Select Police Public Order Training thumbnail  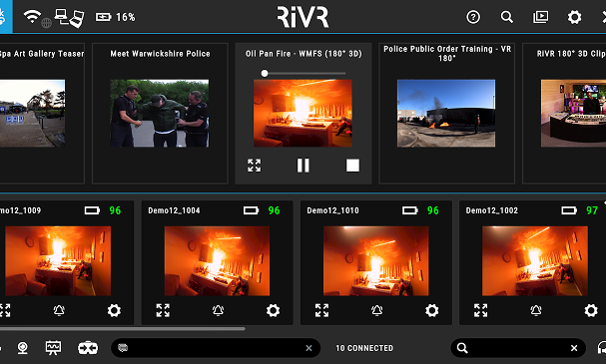[x=446, y=113]
